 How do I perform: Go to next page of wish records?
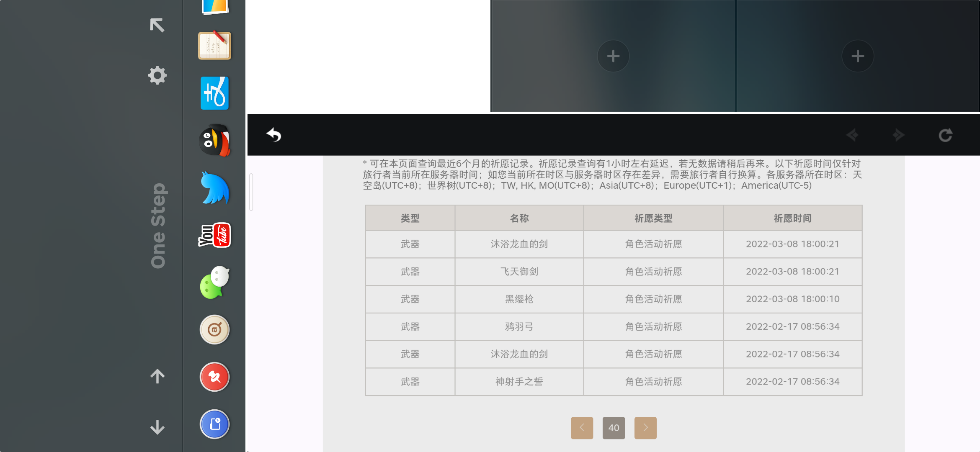(x=645, y=428)
